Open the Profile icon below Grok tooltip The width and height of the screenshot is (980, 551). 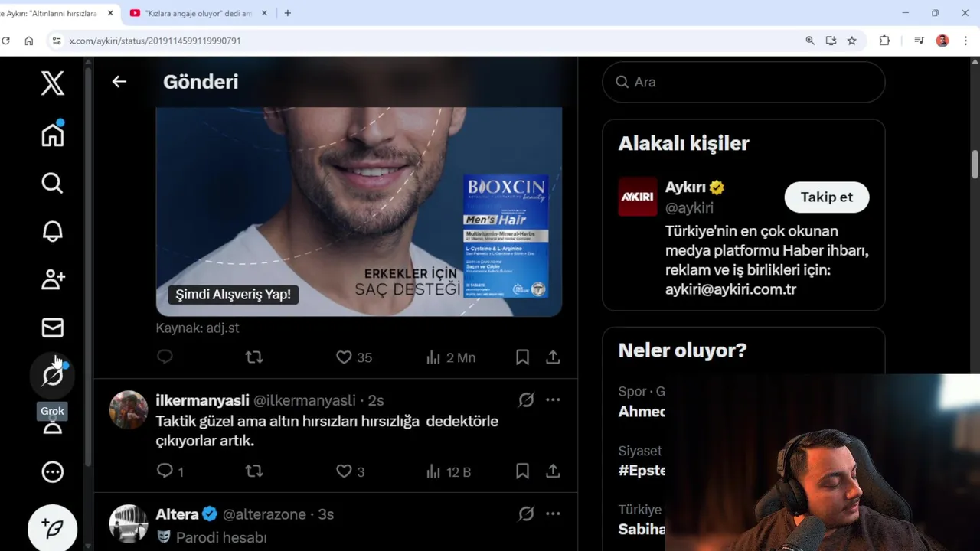coord(53,428)
